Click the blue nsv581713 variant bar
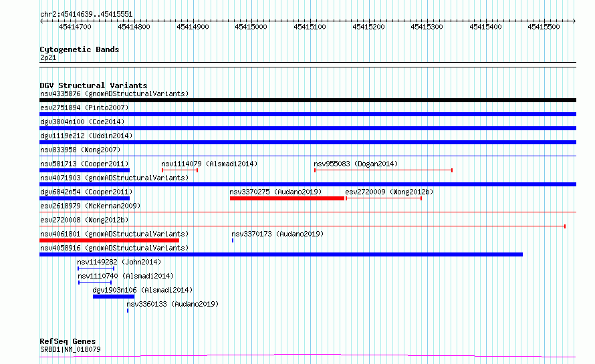Screen dimensions: 595x364 click(x=85, y=170)
